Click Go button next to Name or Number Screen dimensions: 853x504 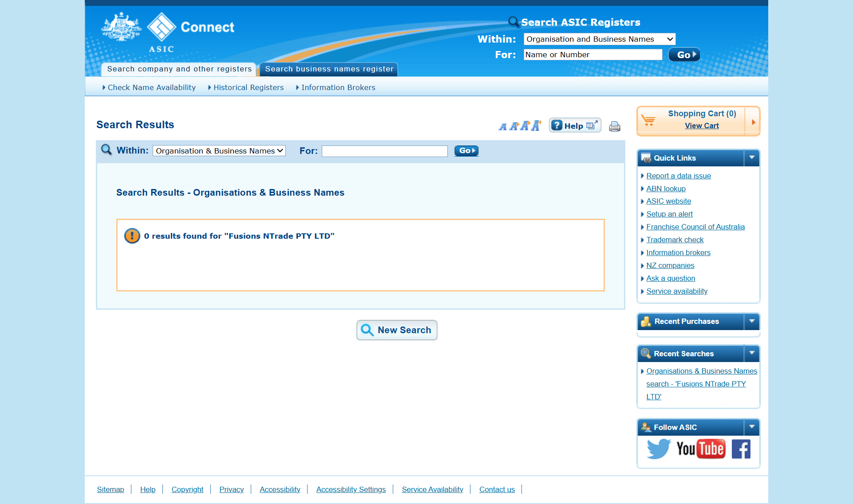pyautogui.click(x=684, y=55)
